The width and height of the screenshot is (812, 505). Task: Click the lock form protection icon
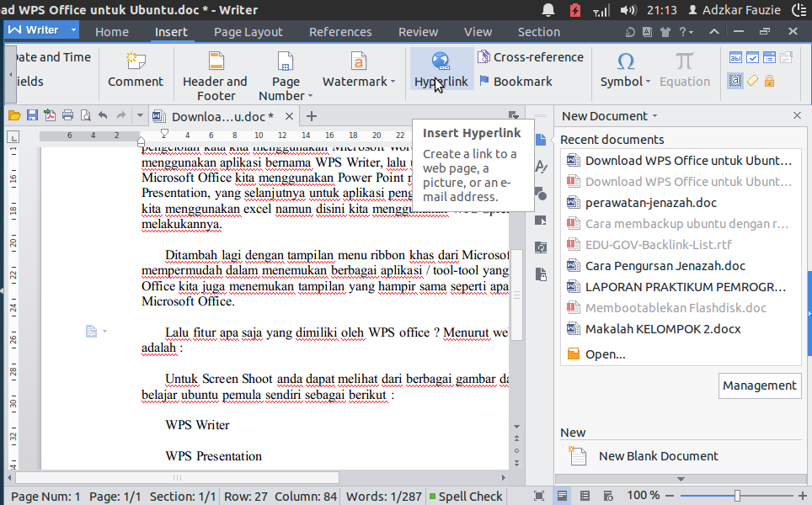[767, 79]
